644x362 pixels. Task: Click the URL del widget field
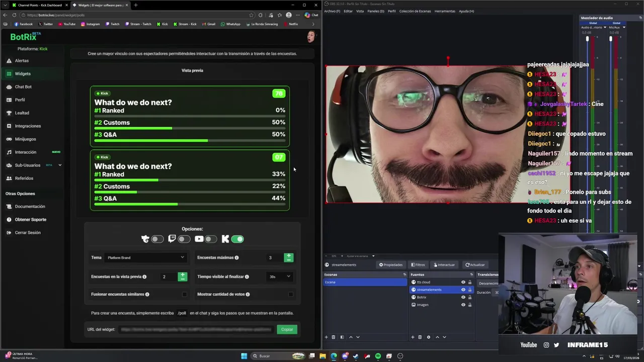196,329
